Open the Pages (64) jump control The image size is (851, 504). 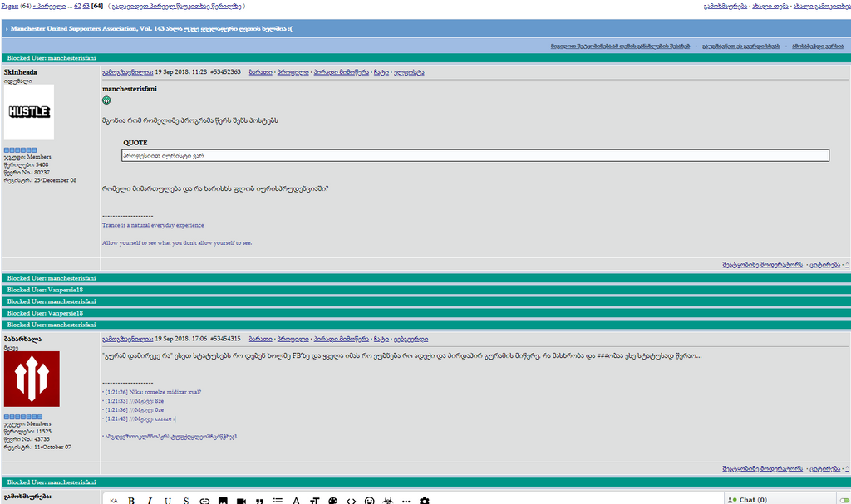(x=9, y=6)
